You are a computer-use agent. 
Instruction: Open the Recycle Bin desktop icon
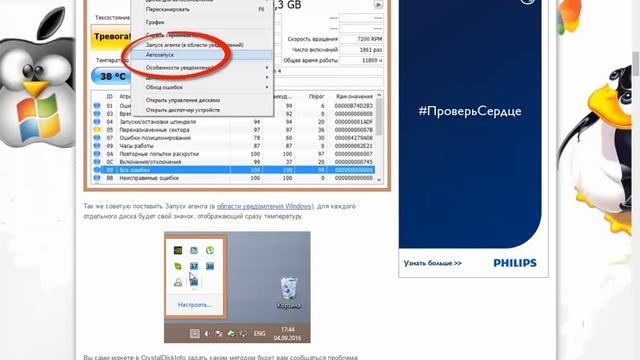pos(289,293)
